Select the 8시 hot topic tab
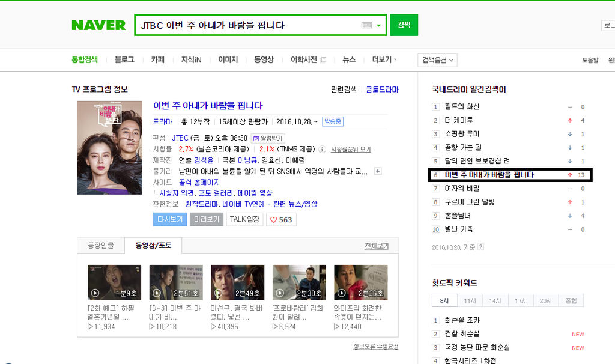Image resolution: width=615 pixels, height=364 pixels. pyautogui.click(x=445, y=300)
